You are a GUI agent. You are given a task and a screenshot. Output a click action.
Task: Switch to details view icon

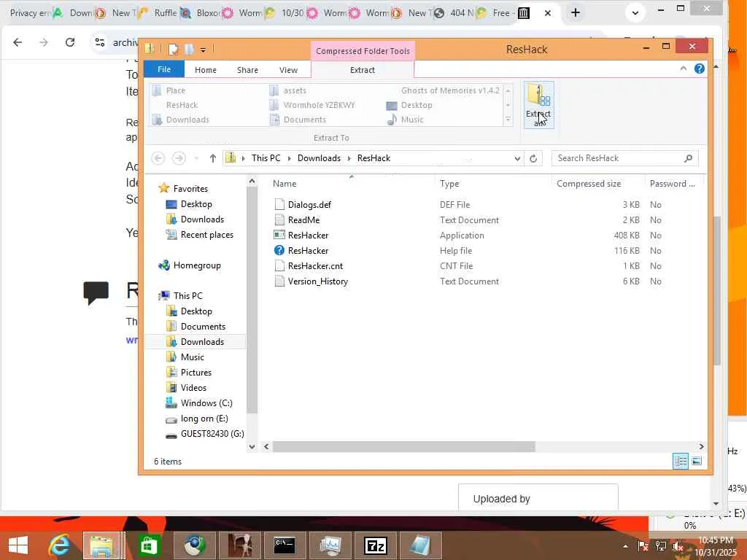tap(681, 461)
